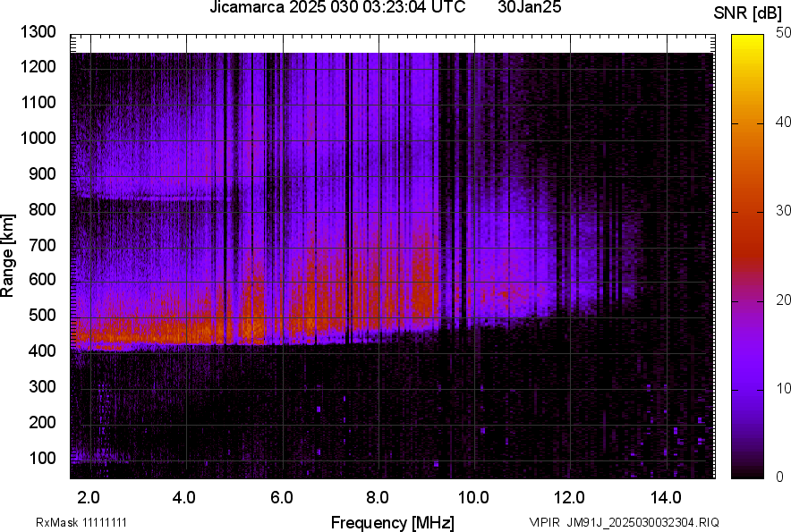Click colorbar tick label '10'

pos(783,389)
